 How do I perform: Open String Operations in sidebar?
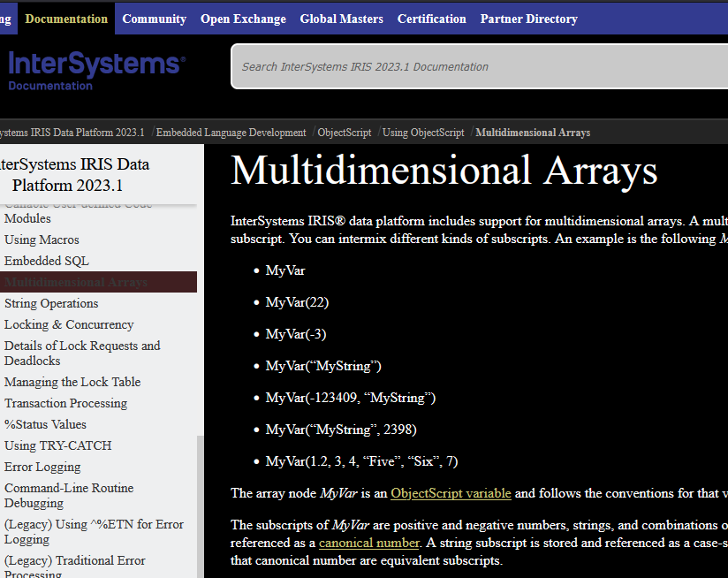[x=51, y=303]
